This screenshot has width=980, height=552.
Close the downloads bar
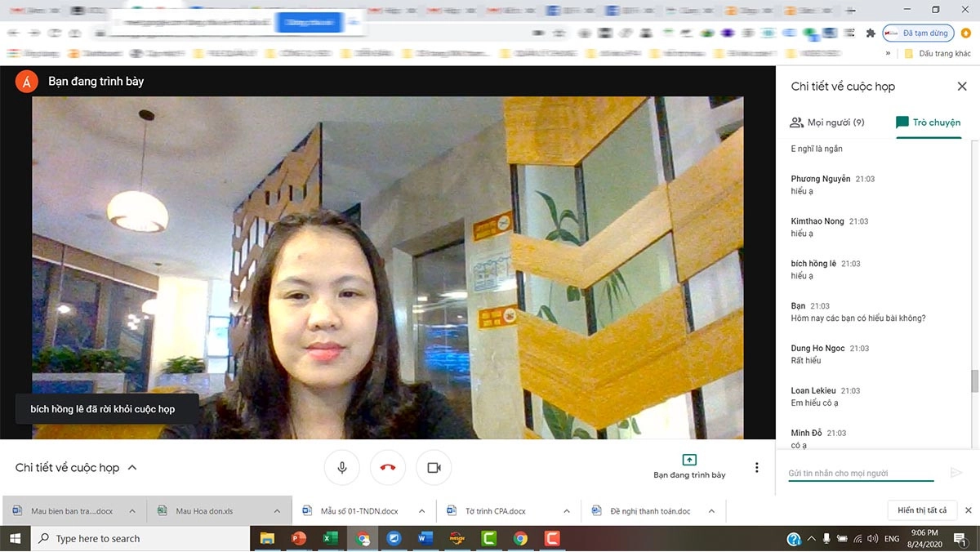point(969,510)
